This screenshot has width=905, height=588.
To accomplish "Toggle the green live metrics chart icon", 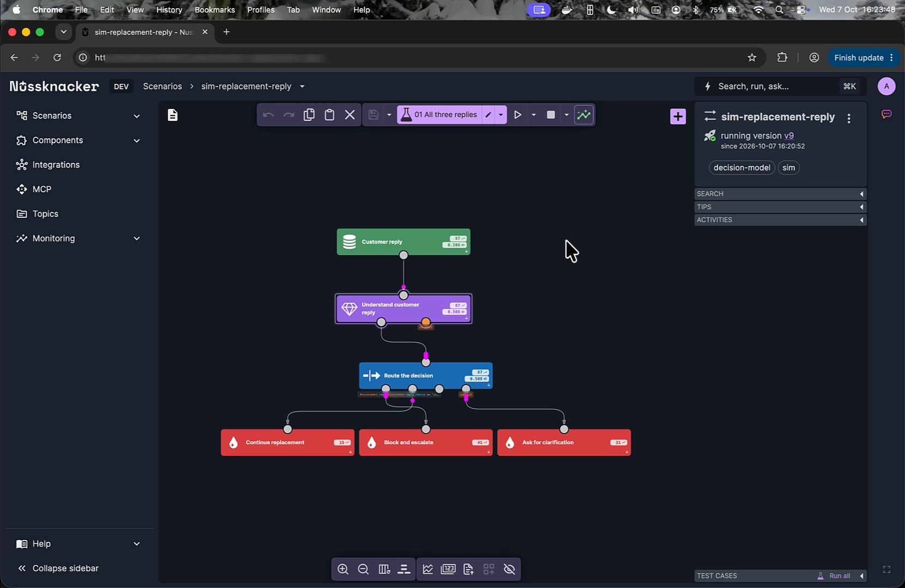I will click(584, 115).
